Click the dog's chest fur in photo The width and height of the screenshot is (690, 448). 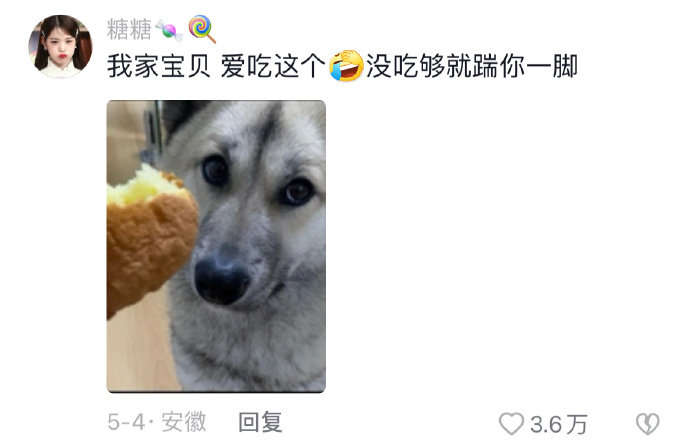(246, 352)
